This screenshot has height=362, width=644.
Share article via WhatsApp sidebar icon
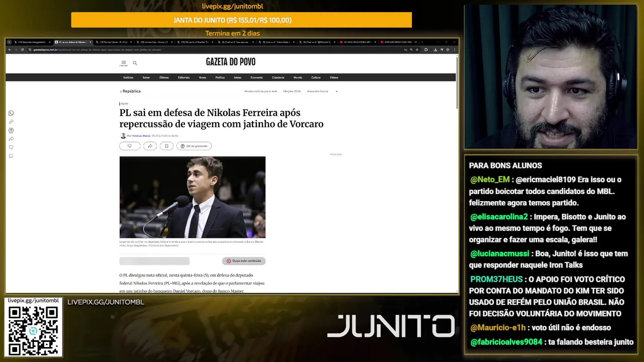(x=11, y=113)
